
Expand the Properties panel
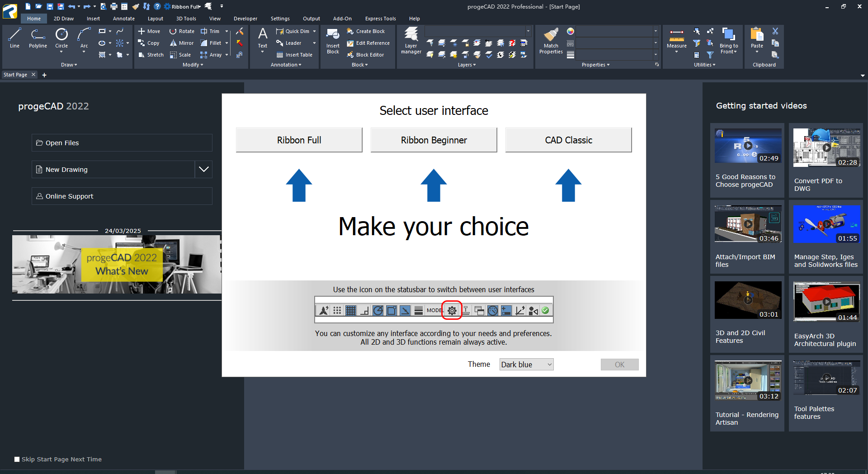(x=596, y=65)
